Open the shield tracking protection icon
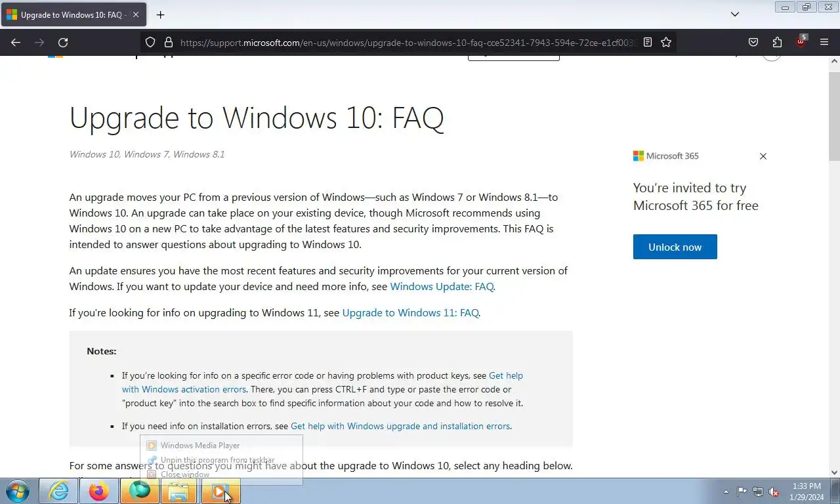The height and width of the screenshot is (504, 840). tap(150, 42)
